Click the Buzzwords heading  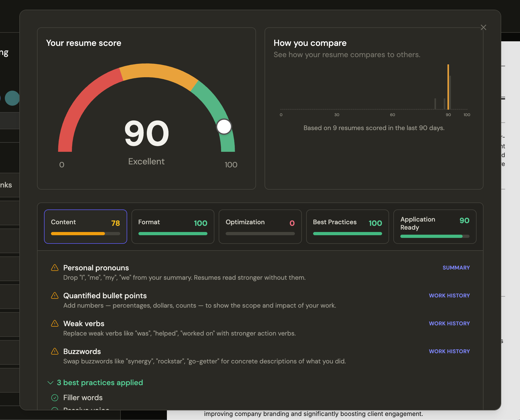click(x=82, y=351)
